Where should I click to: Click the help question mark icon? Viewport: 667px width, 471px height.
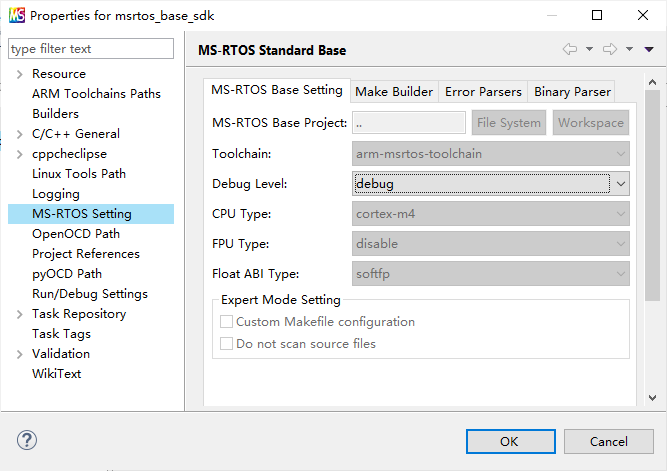coord(27,440)
